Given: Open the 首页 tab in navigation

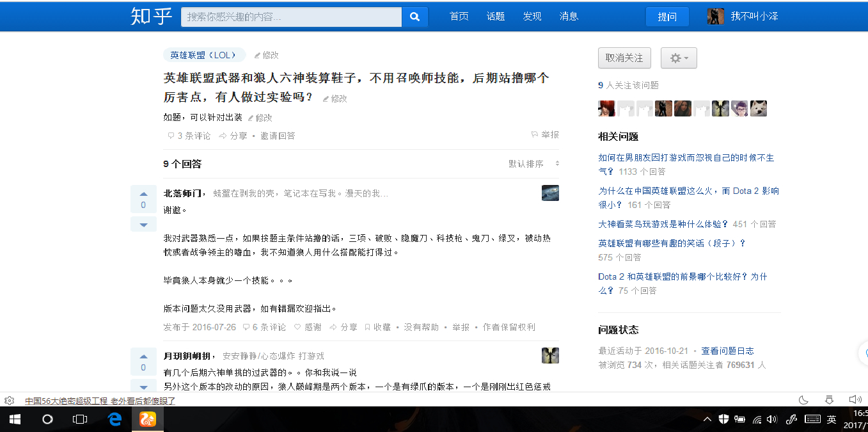Looking at the screenshot, I should point(459,17).
